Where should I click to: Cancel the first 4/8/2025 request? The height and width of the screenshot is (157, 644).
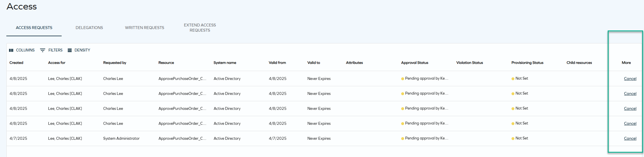pos(630,78)
